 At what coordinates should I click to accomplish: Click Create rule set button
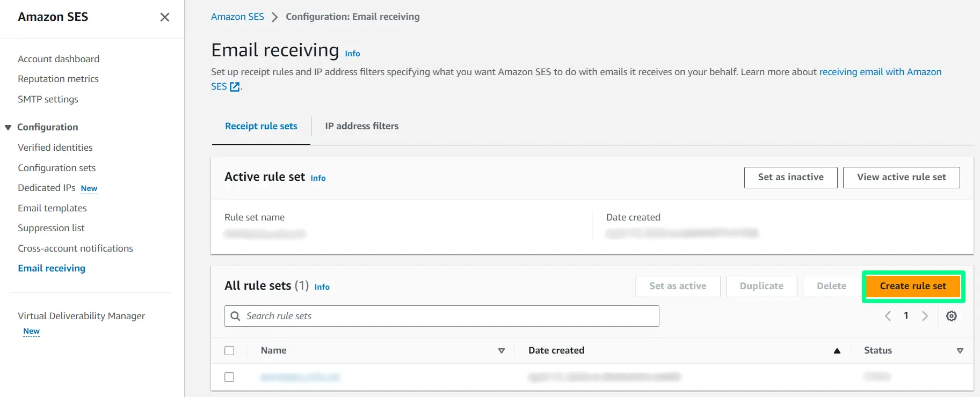click(913, 286)
